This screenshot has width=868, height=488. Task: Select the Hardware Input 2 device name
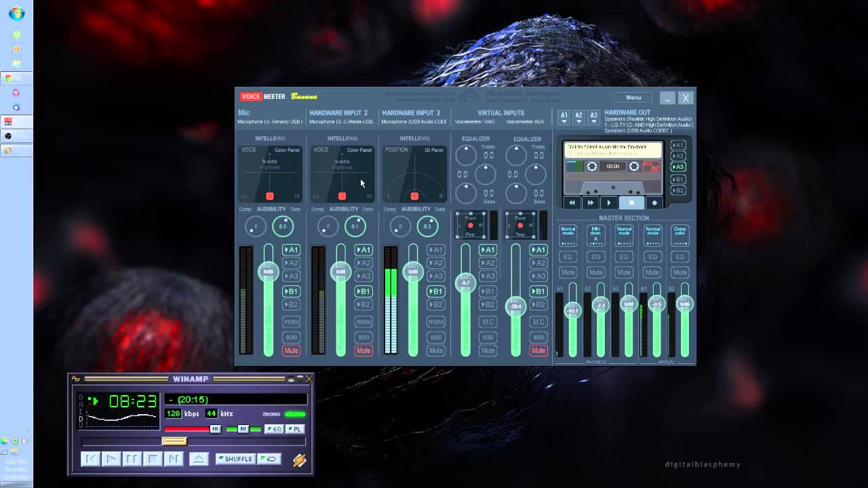pos(341,122)
